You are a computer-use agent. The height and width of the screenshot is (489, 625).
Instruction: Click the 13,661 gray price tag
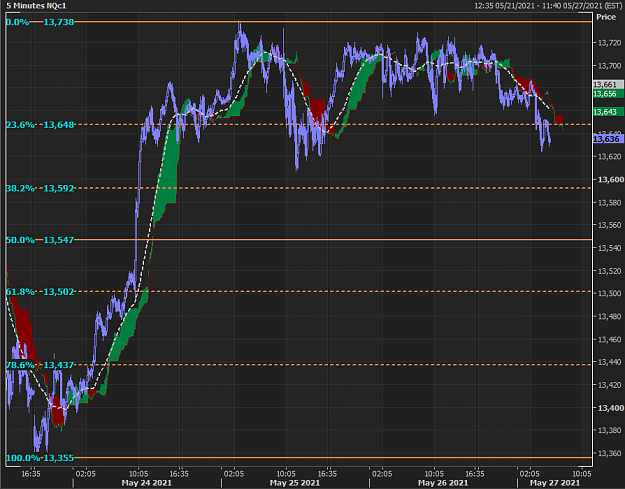(x=608, y=84)
